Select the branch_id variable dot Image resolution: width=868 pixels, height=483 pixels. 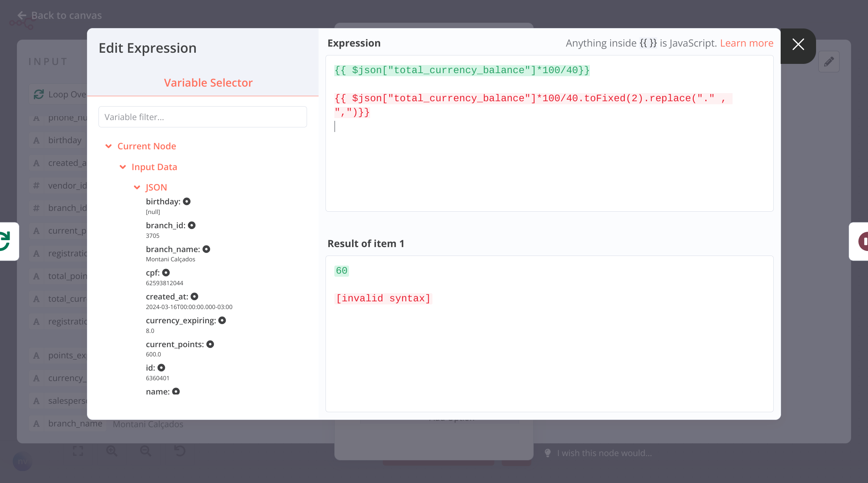(x=192, y=225)
